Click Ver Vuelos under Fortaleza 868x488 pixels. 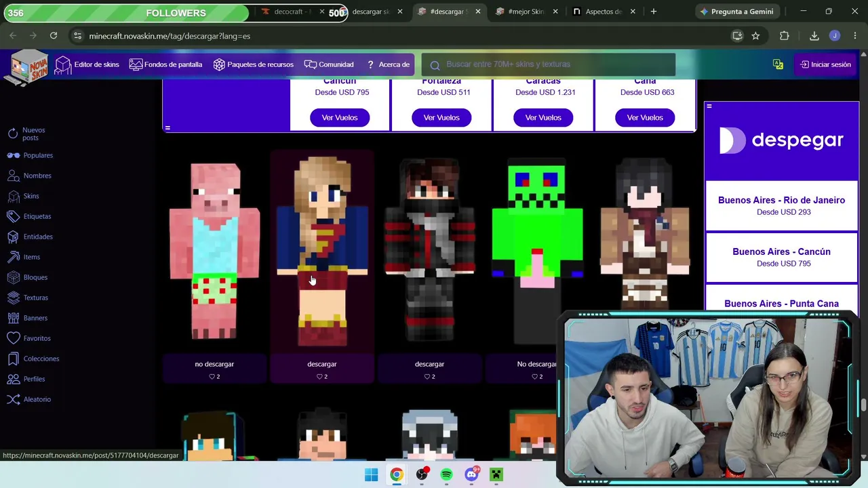pos(441,118)
